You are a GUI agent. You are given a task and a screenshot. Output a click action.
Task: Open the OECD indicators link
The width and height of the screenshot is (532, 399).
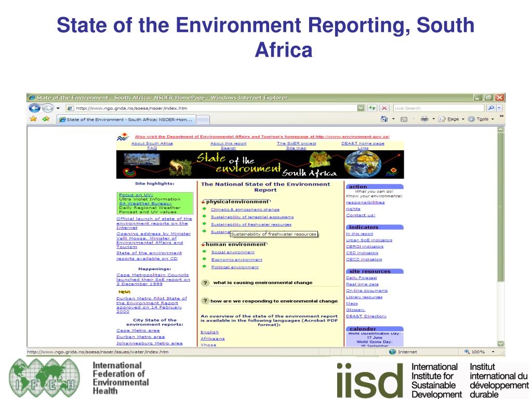coord(364,259)
